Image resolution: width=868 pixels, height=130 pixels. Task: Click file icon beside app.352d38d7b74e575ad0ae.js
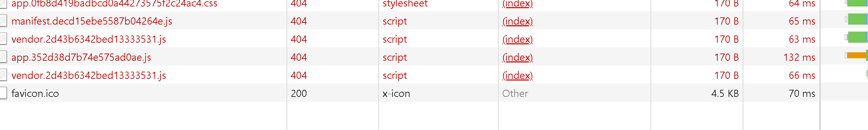(3, 57)
